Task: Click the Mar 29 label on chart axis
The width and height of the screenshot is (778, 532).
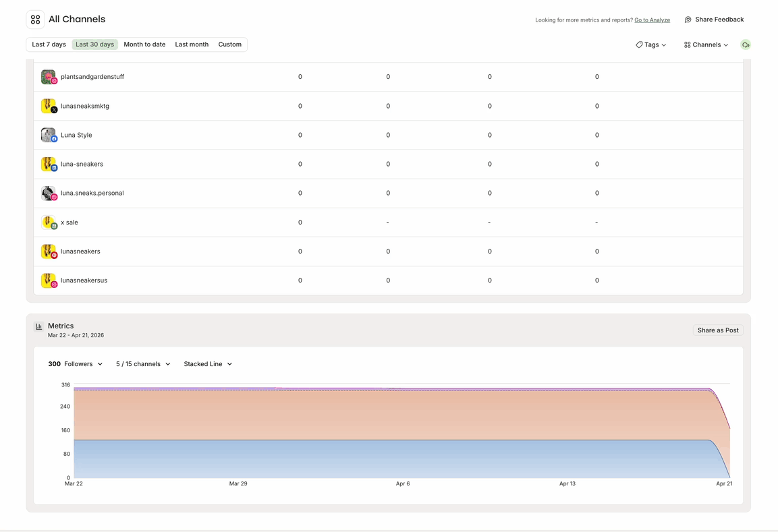Action: pos(238,483)
